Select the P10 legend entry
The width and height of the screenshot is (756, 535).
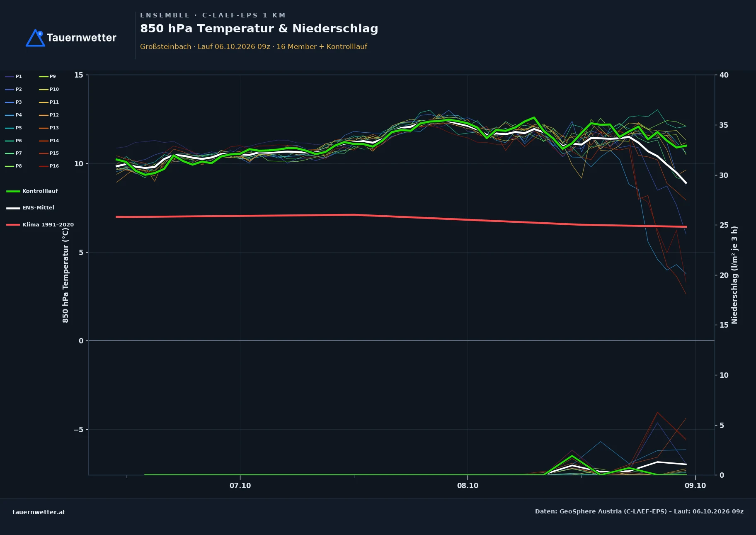(x=49, y=89)
